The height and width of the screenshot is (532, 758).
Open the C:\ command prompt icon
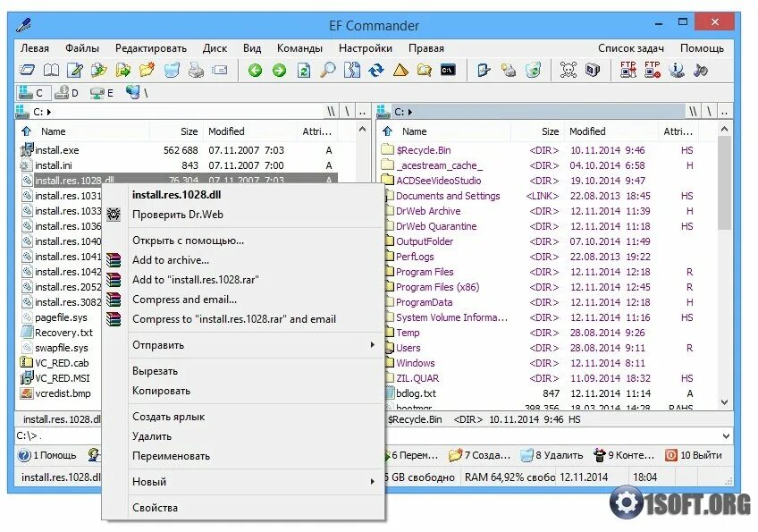point(448,71)
